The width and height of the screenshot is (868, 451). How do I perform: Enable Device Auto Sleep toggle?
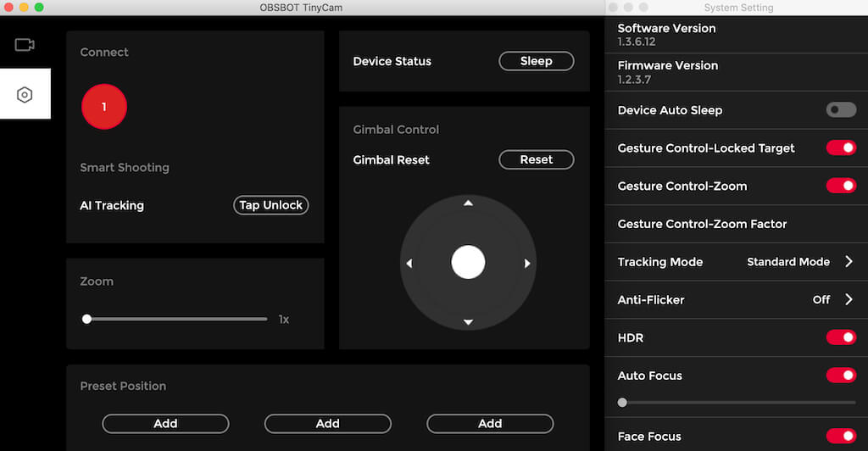(x=841, y=109)
